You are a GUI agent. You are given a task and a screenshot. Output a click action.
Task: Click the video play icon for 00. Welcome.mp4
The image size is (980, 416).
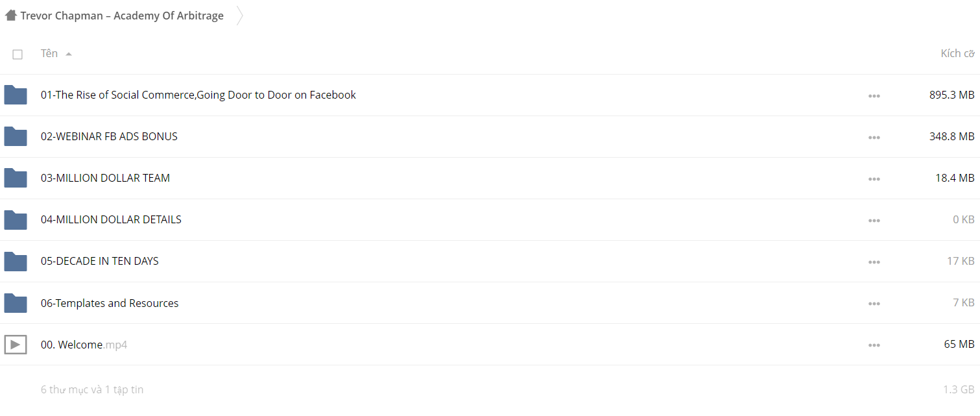[x=16, y=345]
